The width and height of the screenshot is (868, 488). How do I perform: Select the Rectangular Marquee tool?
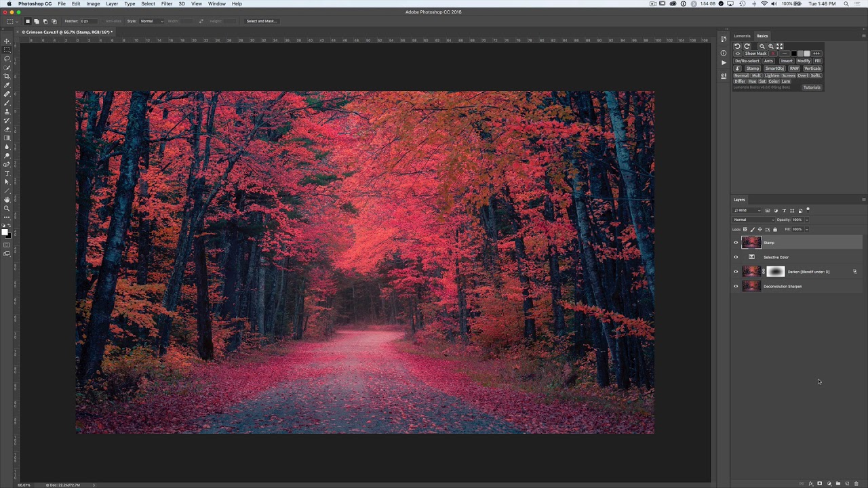coord(7,49)
